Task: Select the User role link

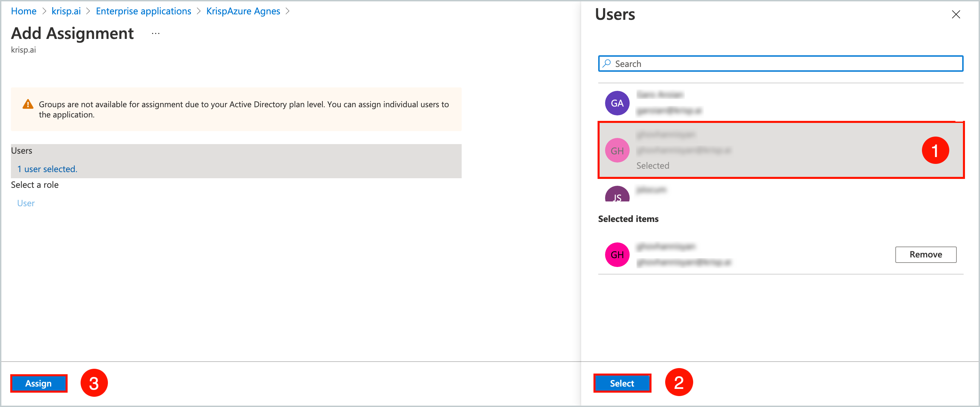Action: 25,203
